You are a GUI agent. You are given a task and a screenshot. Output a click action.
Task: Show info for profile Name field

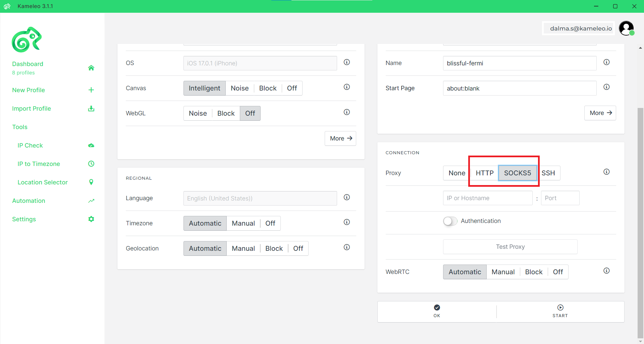click(x=606, y=62)
